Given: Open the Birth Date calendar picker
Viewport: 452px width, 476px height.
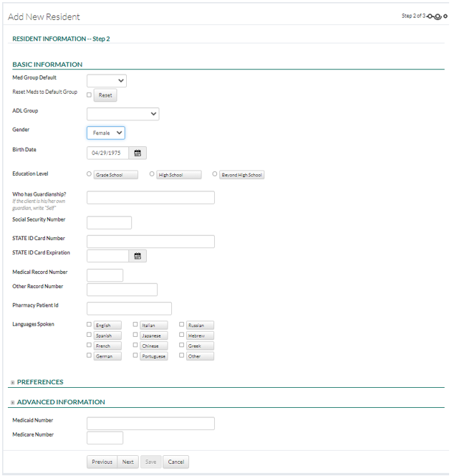Looking at the screenshot, I should 138,153.
